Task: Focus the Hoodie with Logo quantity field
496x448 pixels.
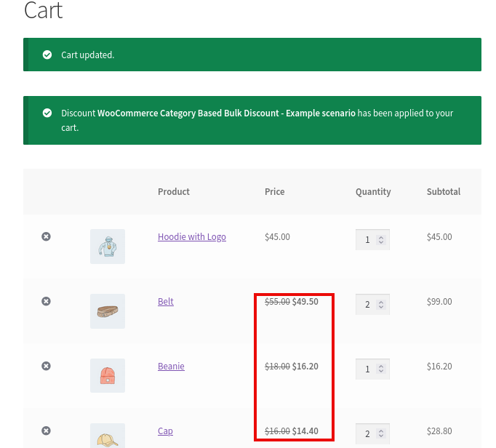Action: (367, 240)
